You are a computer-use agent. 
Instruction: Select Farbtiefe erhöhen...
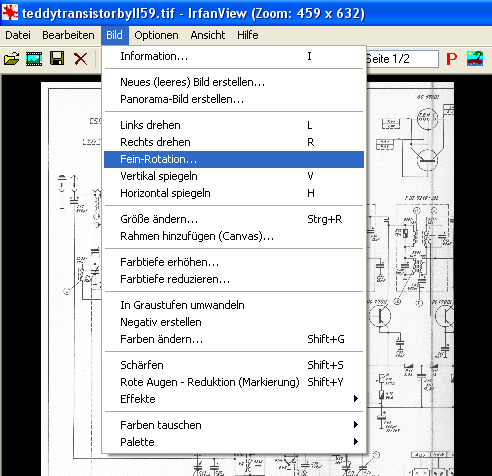coord(234,262)
